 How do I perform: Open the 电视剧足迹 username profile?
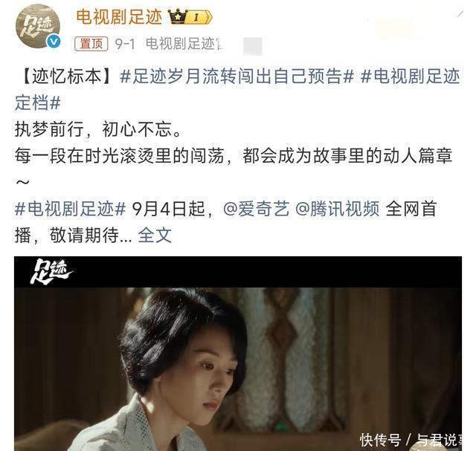[x=119, y=16]
